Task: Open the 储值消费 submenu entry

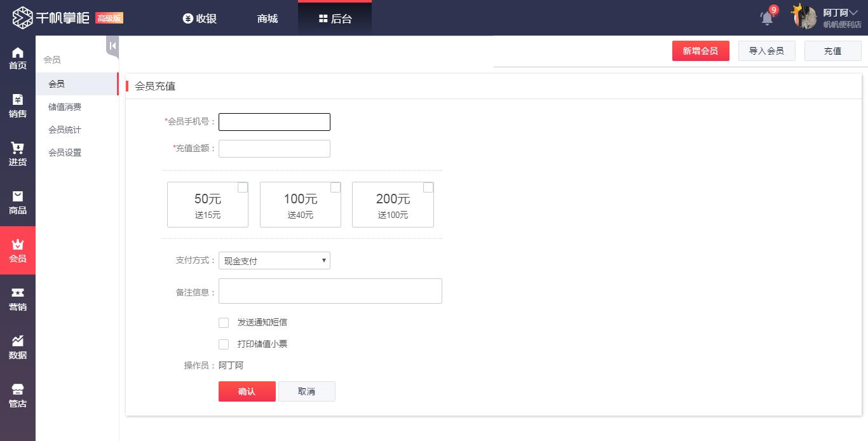Action: [65, 106]
